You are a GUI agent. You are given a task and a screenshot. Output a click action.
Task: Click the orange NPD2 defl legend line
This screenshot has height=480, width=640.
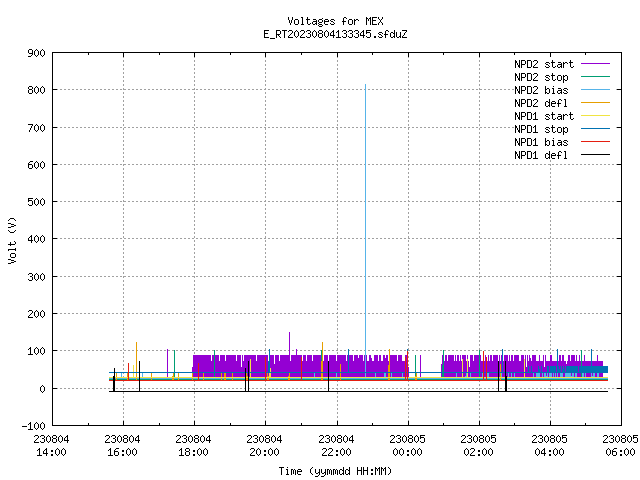pos(596,103)
